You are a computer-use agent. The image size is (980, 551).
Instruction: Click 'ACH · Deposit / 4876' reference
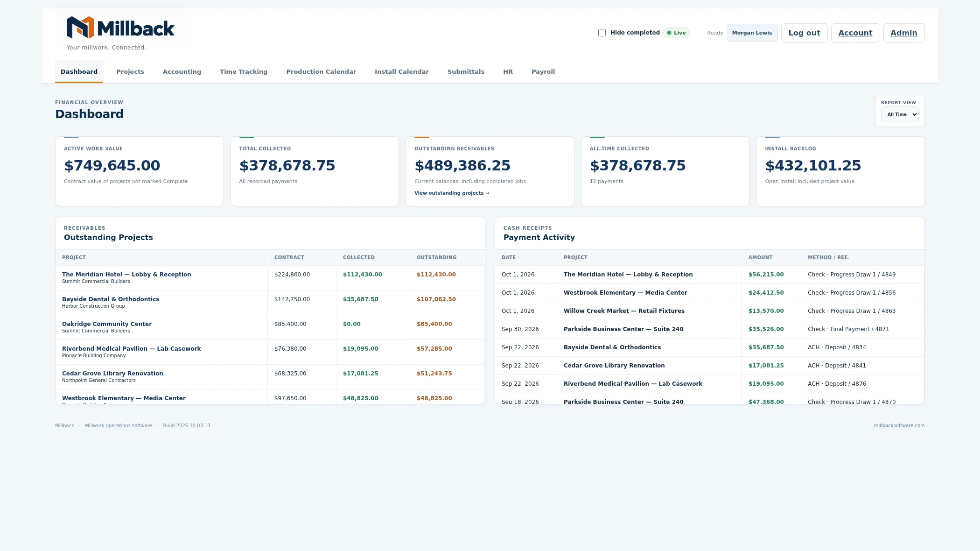coord(836,384)
